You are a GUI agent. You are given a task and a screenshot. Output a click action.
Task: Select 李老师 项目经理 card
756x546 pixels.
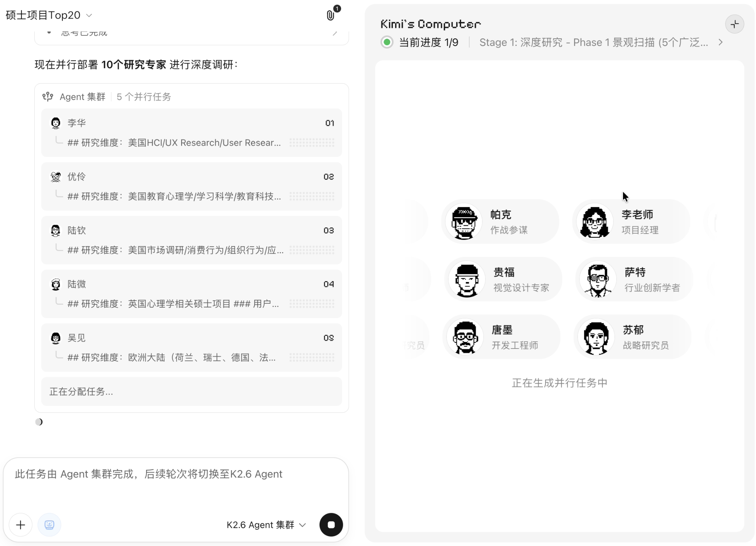pyautogui.click(x=631, y=222)
